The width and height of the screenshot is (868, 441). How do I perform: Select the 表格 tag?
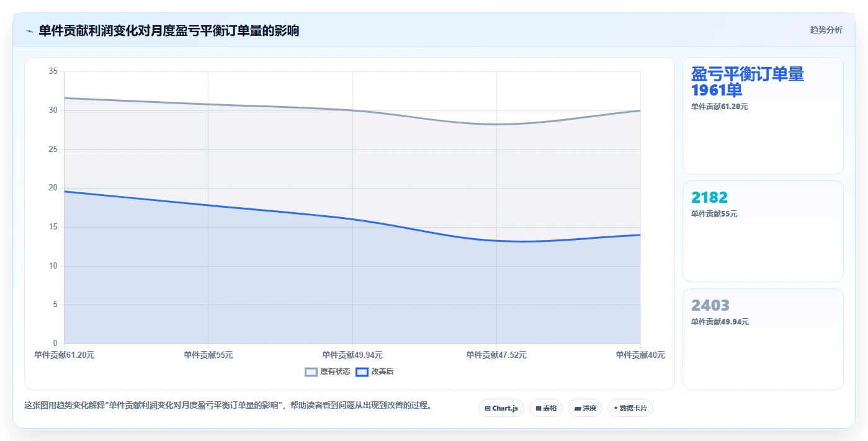546,408
